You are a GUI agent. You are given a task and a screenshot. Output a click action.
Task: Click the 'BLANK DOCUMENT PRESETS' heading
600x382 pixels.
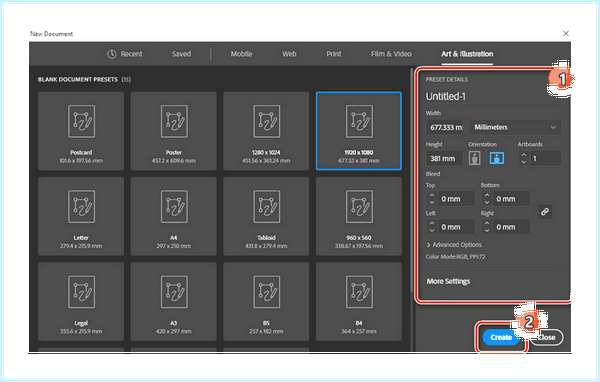pos(78,80)
